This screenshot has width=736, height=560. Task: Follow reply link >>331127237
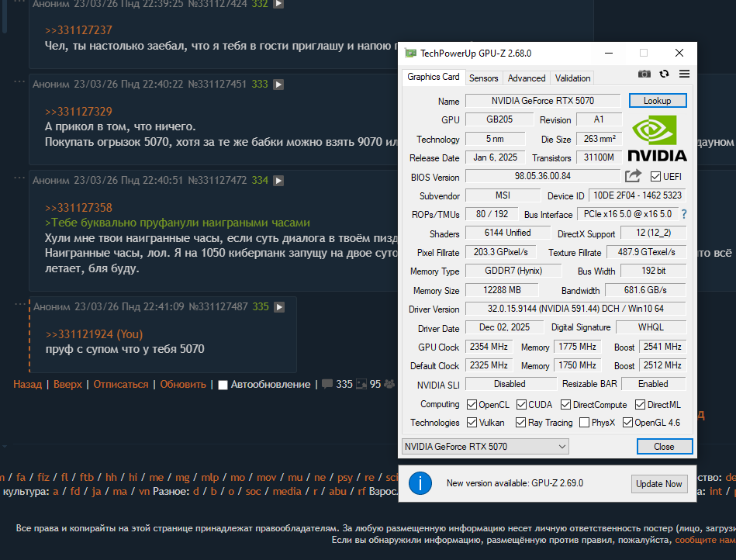point(78,30)
